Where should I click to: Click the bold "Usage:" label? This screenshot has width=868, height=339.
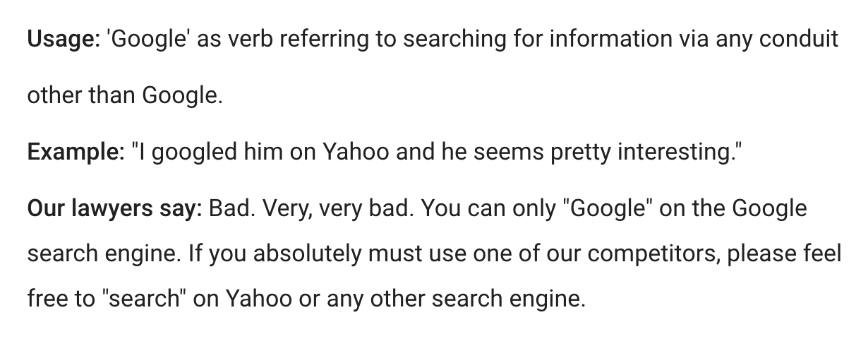64,39
